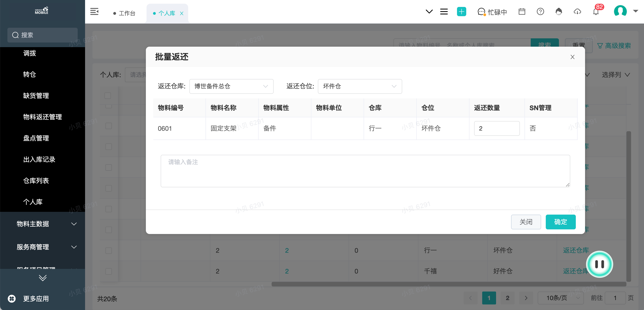The height and width of the screenshot is (310, 644).
Task: Open the 返还仓位 dropdown
Action: (x=359, y=86)
